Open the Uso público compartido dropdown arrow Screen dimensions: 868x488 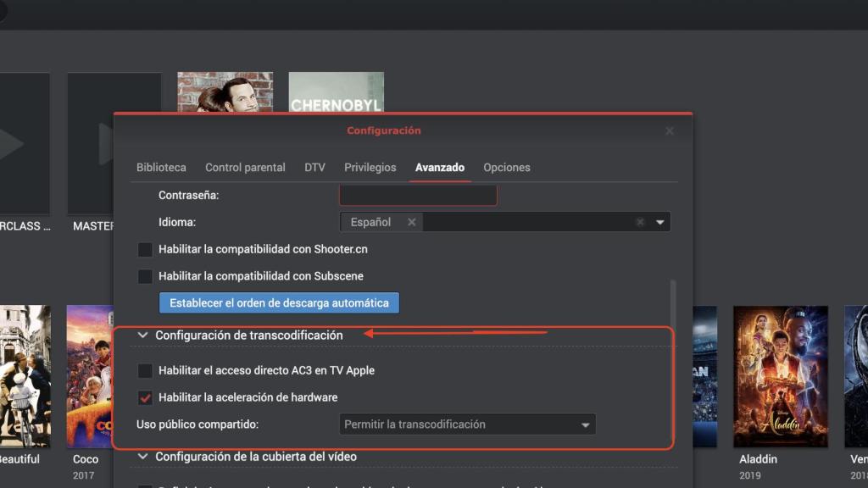pos(585,424)
